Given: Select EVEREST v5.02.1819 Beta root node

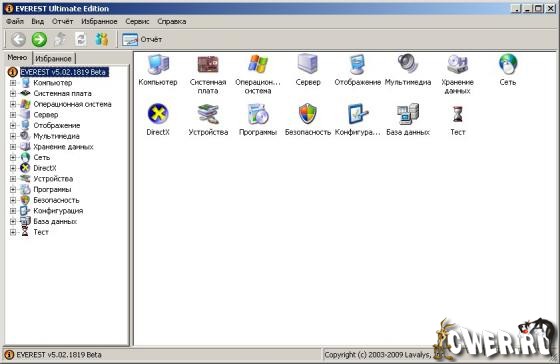Looking at the screenshot, I should coord(63,72).
